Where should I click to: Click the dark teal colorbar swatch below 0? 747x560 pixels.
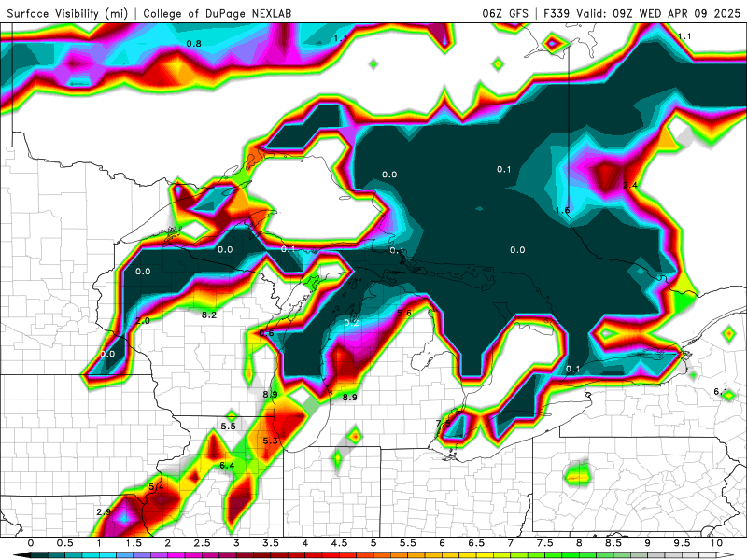pyautogui.click(x=37, y=555)
